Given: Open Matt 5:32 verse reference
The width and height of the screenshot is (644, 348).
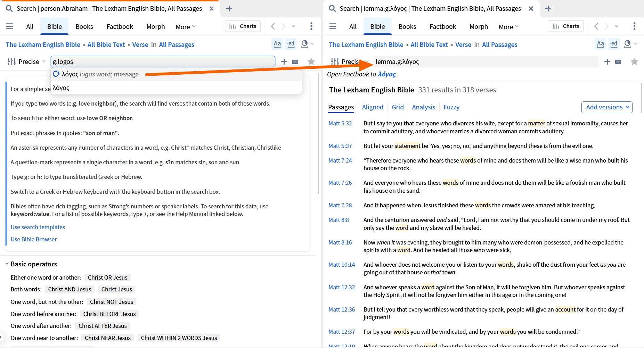Looking at the screenshot, I should (340, 123).
